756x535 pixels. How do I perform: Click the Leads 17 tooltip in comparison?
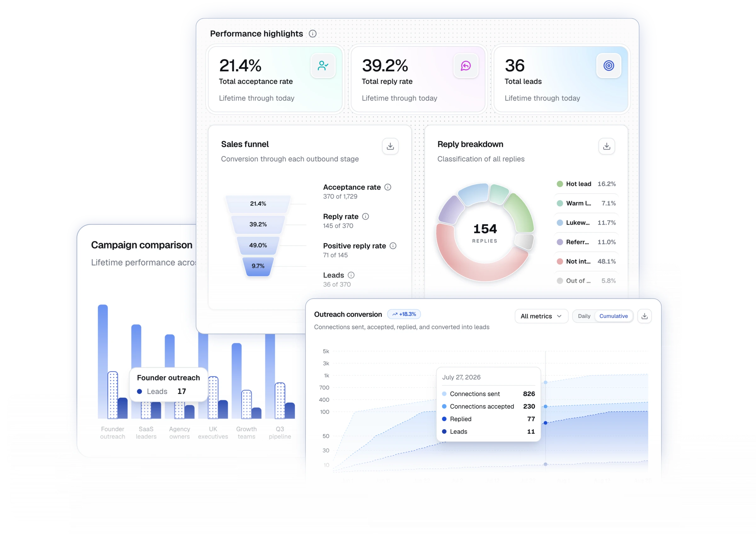(169, 385)
